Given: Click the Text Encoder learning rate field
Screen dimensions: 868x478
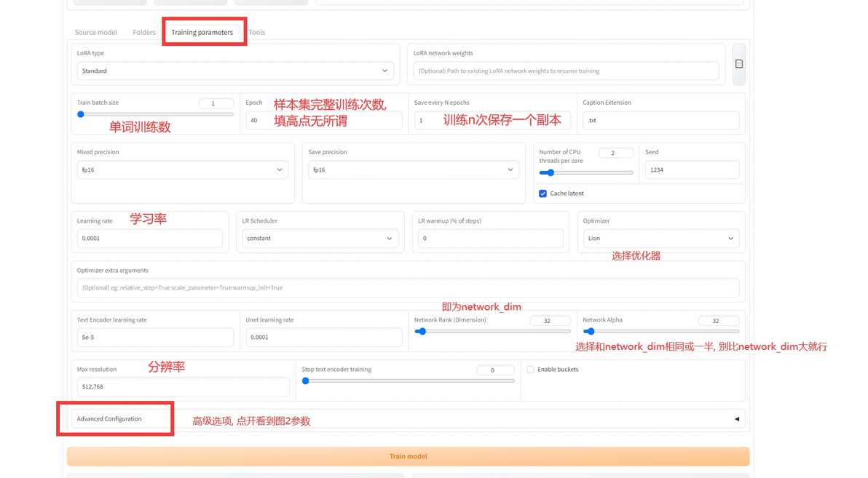Looking at the screenshot, I should point(155,337).
